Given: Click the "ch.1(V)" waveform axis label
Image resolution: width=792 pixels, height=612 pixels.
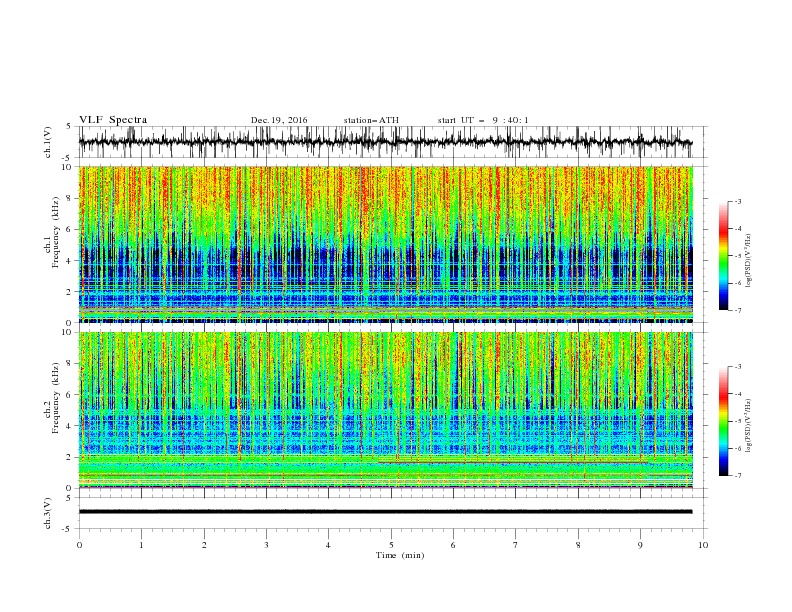Looking at the screenshot, I should click(48, 142).
